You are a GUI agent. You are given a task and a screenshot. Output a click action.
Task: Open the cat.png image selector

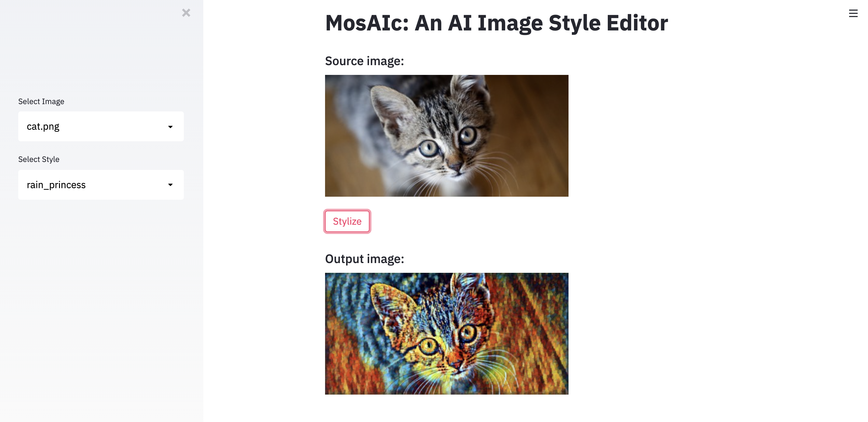(x=101, y=126)
